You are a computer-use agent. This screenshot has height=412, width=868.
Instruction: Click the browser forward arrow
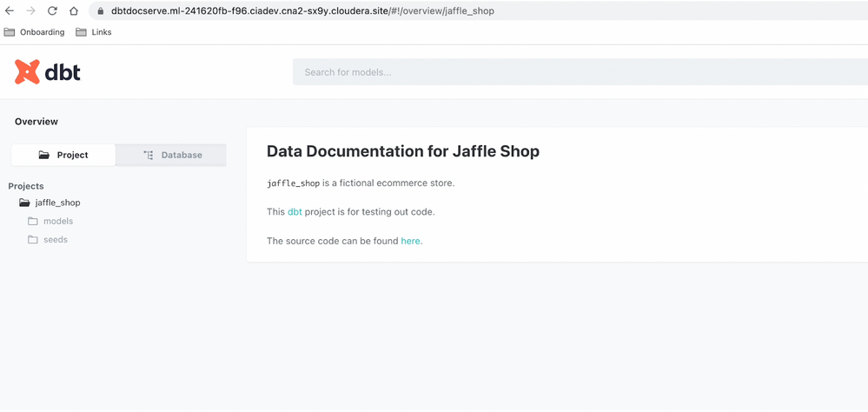31,10
